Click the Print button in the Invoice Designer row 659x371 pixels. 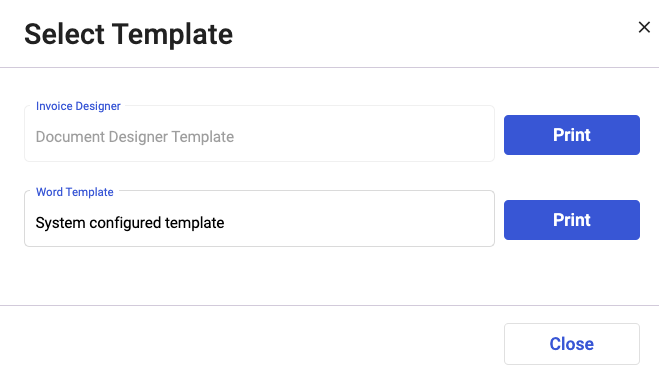click(572, 135)
